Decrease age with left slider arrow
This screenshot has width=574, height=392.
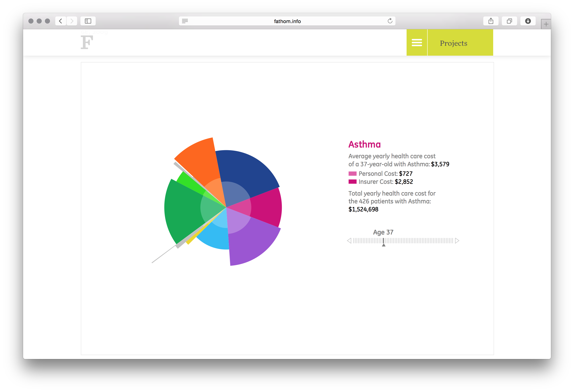(349, 241)
